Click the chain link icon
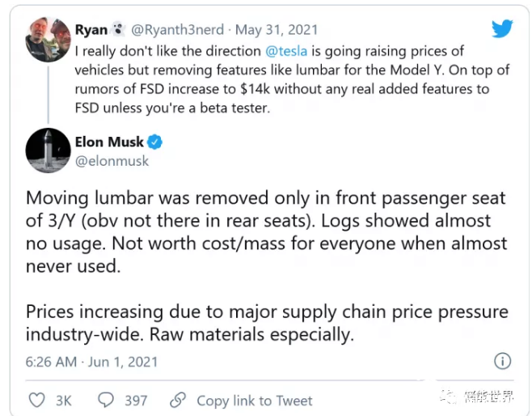This screenshot has height=416, width=532. (178, 400)
